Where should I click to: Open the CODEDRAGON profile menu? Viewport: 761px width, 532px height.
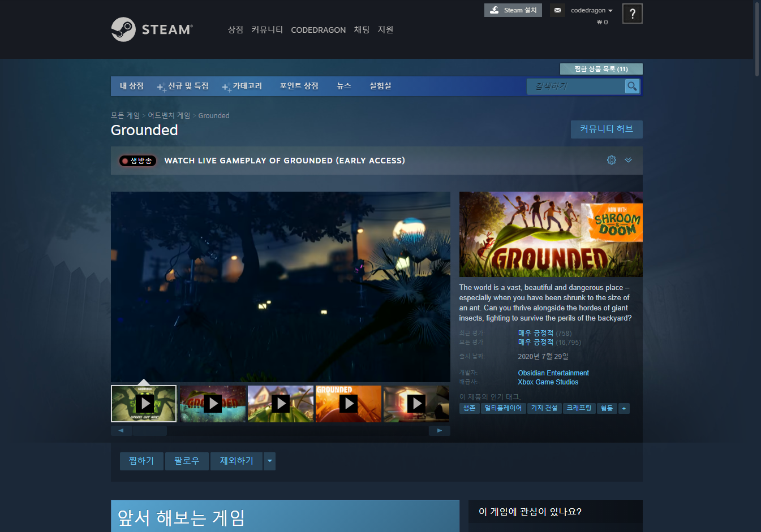[x=318, y=30]
